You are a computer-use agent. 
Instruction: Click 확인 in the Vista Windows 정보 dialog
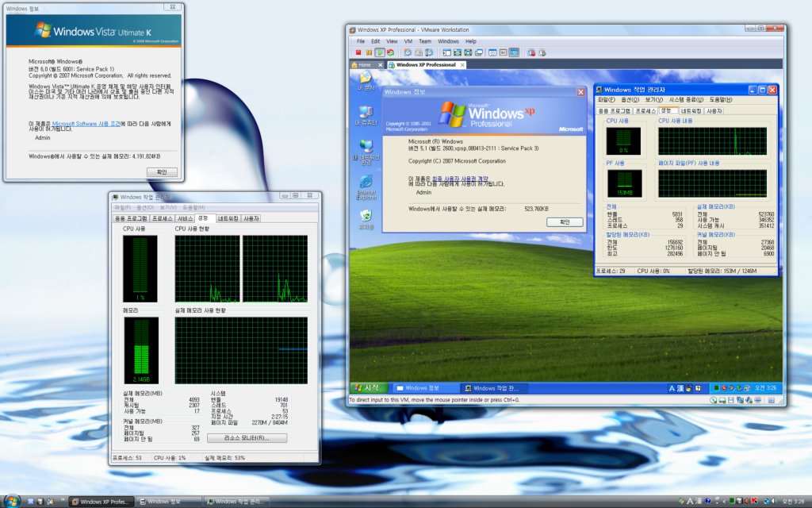point(162,172)
